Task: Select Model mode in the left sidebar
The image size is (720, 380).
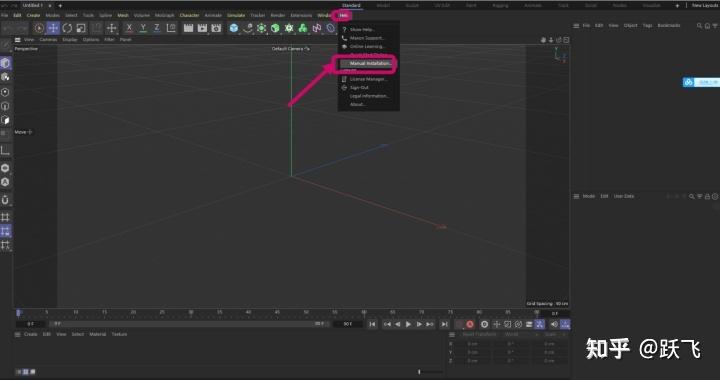Action: coord(6,63)
